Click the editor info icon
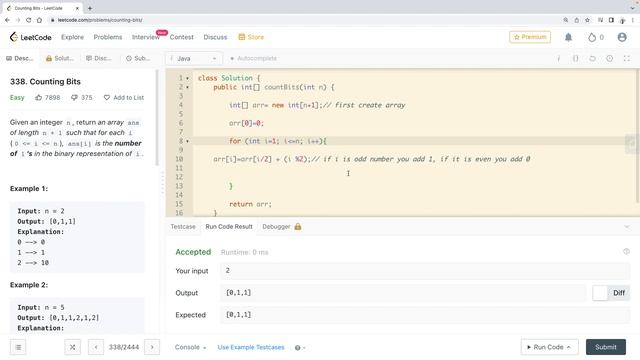 pos(558,59)
